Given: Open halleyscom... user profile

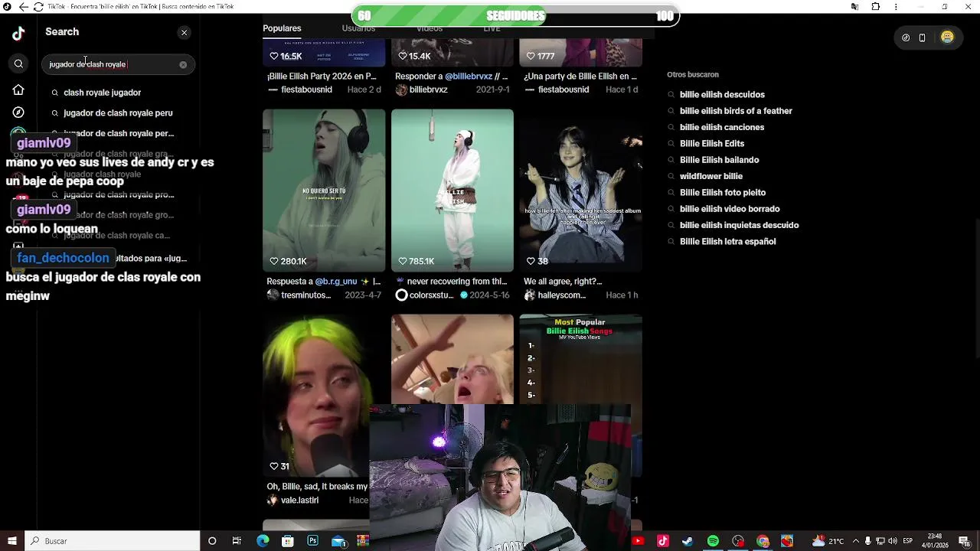Looking at the screenshot, I should click(561, 295).
